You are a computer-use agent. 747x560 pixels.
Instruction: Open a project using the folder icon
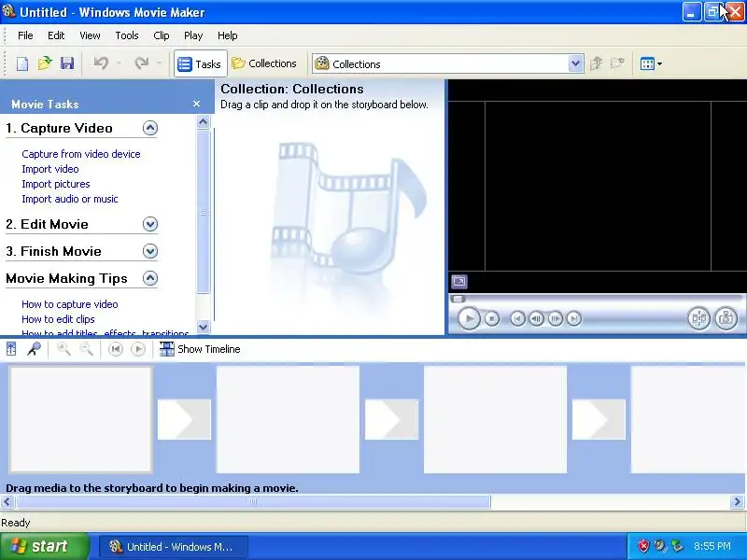click(x=45, y=63)
